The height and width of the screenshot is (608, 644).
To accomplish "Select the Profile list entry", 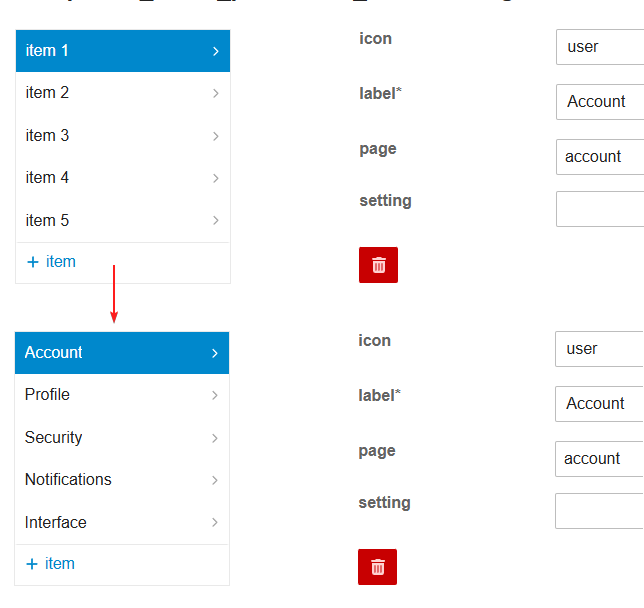I will pyautogui.click(x=122, y=395).
